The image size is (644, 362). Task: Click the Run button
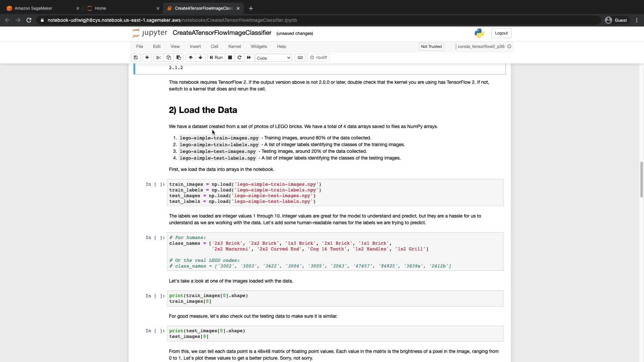click(x=216, y=58)
